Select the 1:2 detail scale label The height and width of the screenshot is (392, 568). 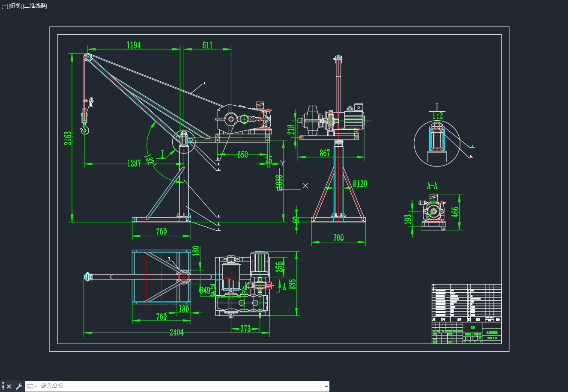437,116
